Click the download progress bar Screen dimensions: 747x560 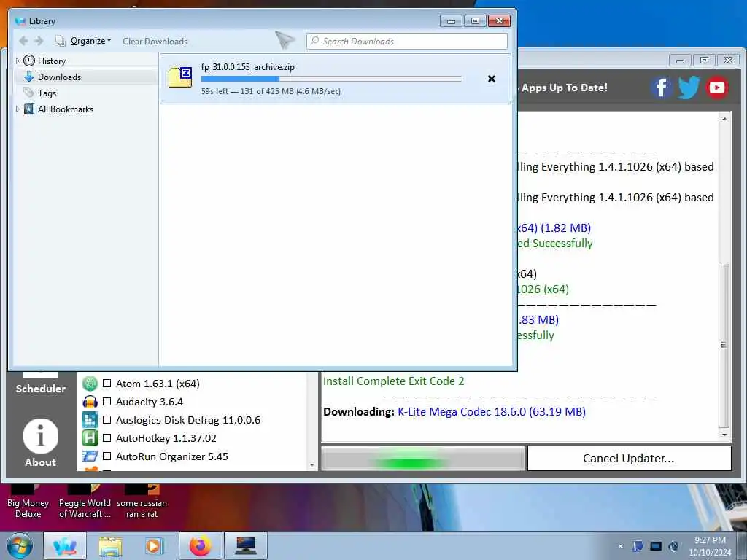click(x=332, y=79)
